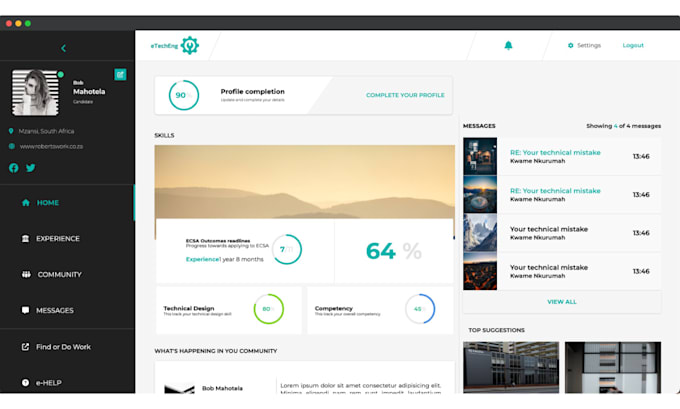
Task: Click the Competency card title
Action: 333,308
